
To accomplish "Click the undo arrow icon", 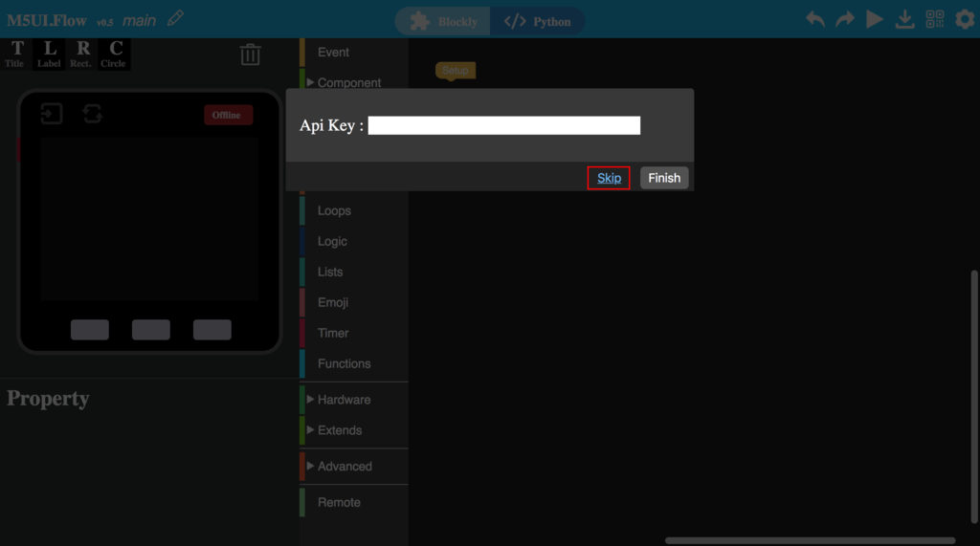I will pyautogui.click(x=815, y=19).
